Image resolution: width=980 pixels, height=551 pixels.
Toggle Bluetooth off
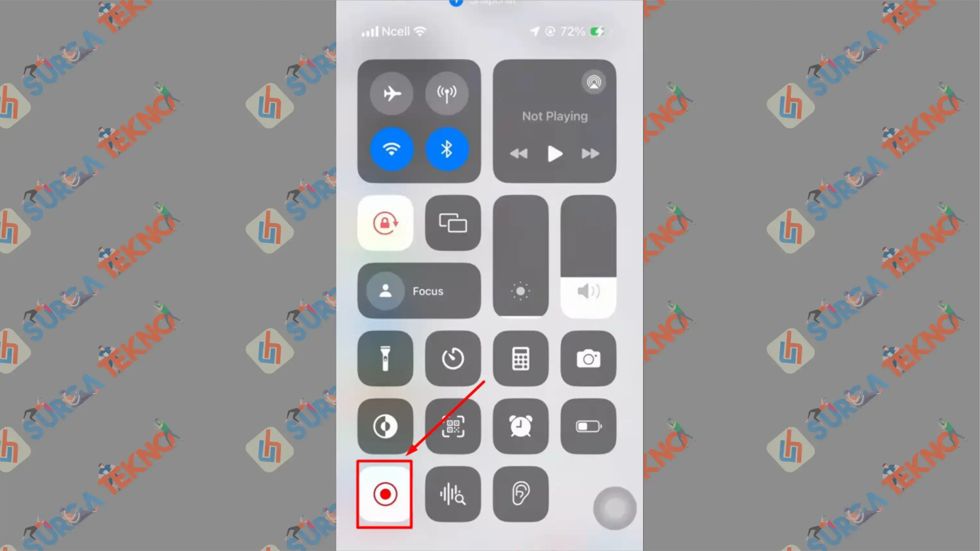click(x=447, y=149)
